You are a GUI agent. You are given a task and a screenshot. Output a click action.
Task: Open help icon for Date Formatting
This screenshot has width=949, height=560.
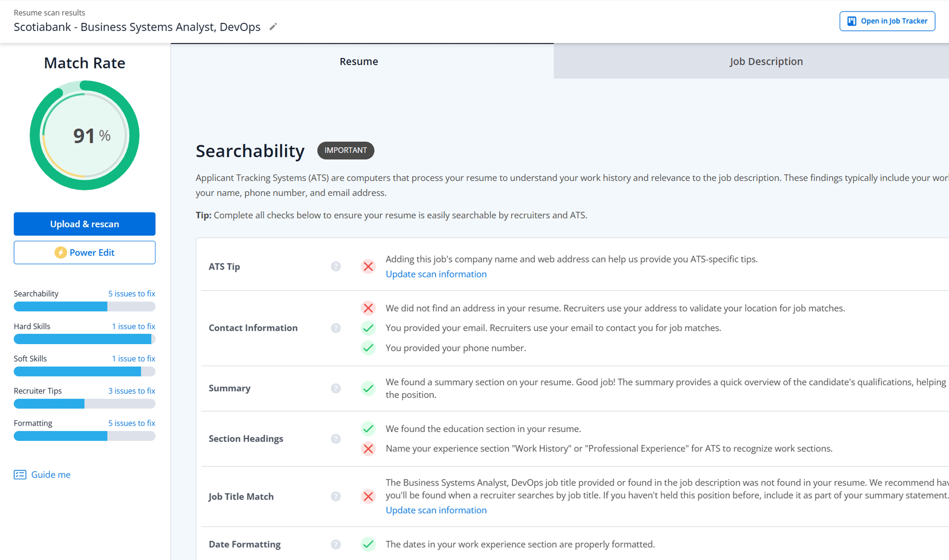[336, 544]
